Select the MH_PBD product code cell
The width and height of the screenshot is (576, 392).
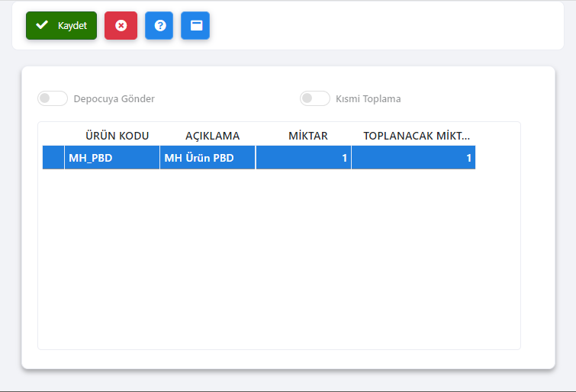coord(112,158)
